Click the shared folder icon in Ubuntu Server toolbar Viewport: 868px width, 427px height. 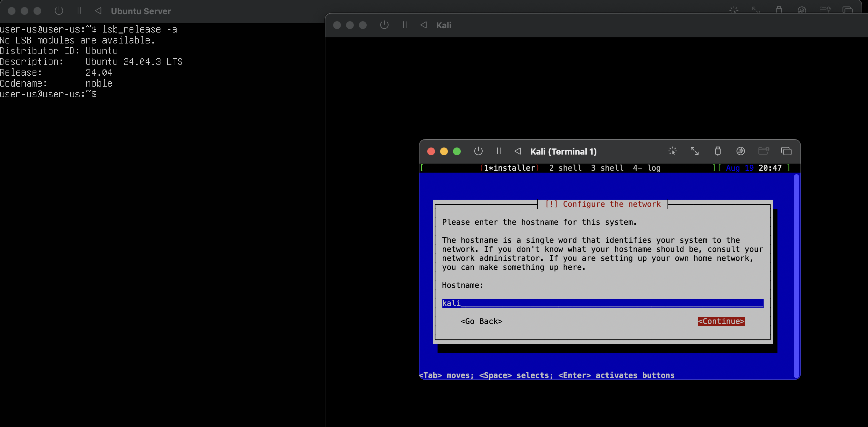tap(825, 9)
